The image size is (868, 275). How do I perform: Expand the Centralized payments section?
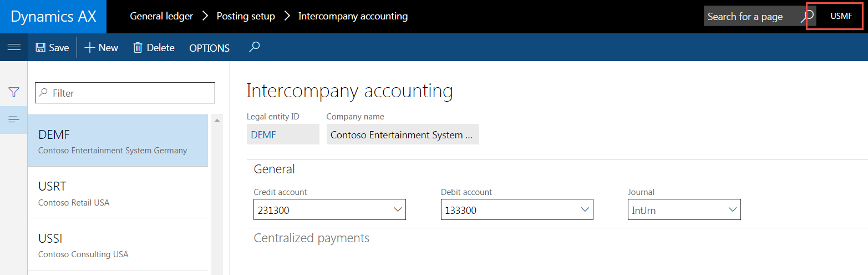click(311, 238)
